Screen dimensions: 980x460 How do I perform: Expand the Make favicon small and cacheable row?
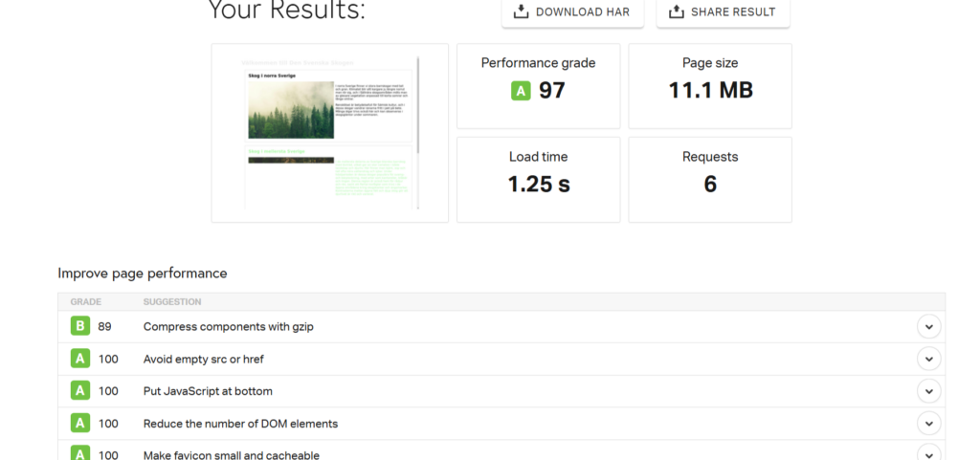(x=928, y=453)
